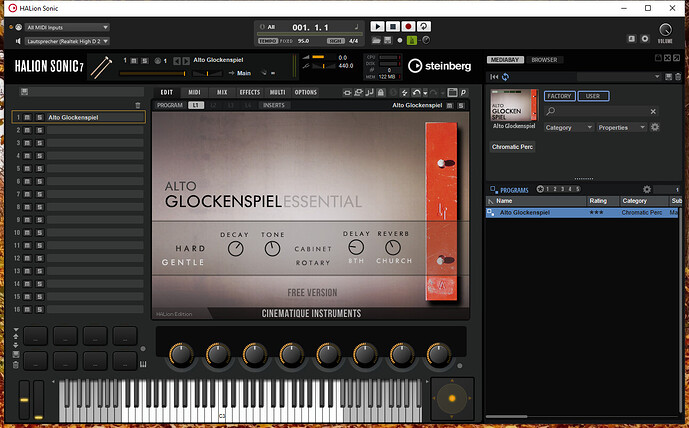Image resolution: width=689 pixels, height=428 pixels.
Task: Mute slot 1 Alto Glockenspiel
Action: tap(27, 117)
